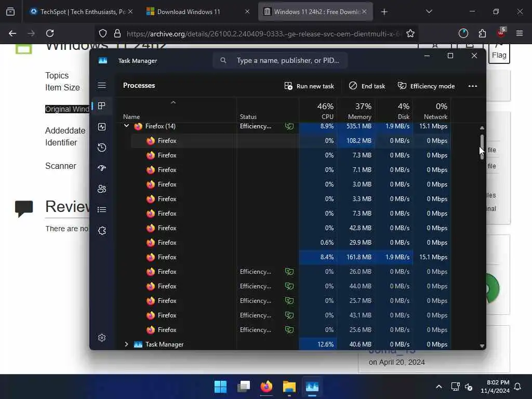Open Windows Start button
The width and height of the screenshot is (532, 399).
point(220,387)
